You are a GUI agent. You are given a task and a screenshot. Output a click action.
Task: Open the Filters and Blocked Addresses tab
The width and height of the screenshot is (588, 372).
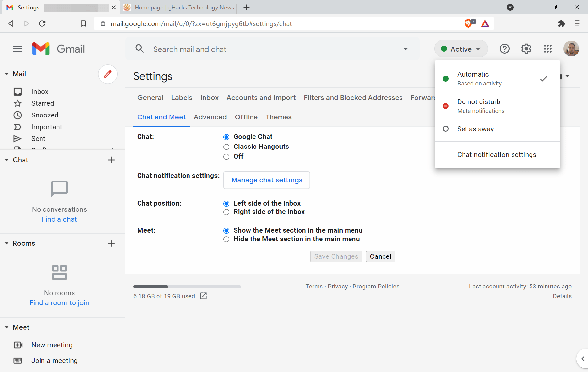[353, 97]
